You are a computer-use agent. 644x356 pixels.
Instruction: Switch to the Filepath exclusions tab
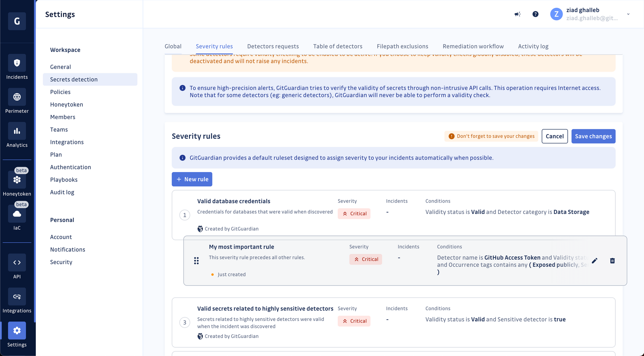pos(402,46)
